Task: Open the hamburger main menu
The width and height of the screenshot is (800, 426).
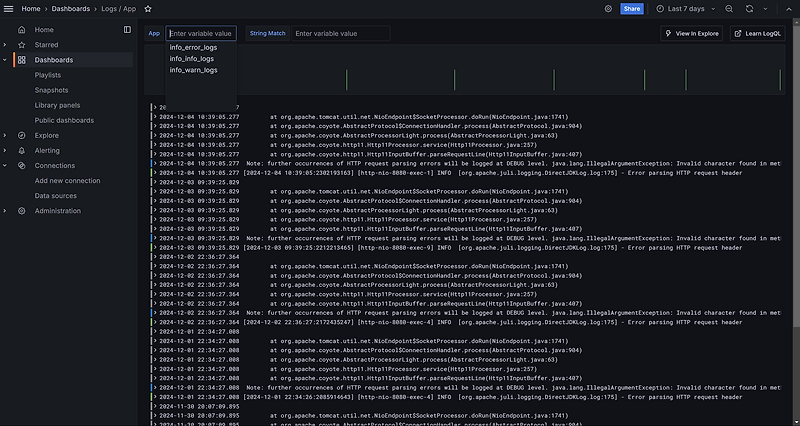Action: coord(8,9)
